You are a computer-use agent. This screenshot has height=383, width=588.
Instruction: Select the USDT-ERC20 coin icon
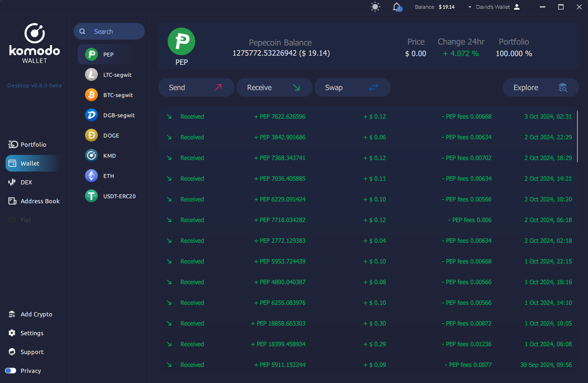pyautogui.click(x=91, y=196)
